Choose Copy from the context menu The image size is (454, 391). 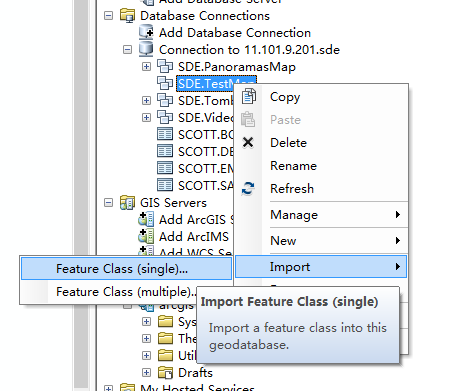(x=321, y=97)
